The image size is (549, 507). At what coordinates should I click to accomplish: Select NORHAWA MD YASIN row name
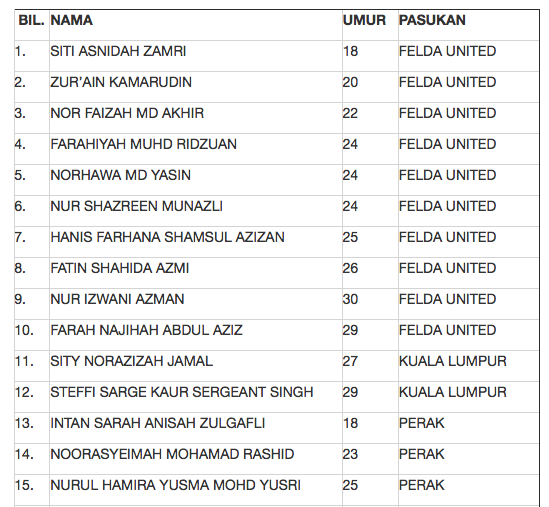click(120, 175)
